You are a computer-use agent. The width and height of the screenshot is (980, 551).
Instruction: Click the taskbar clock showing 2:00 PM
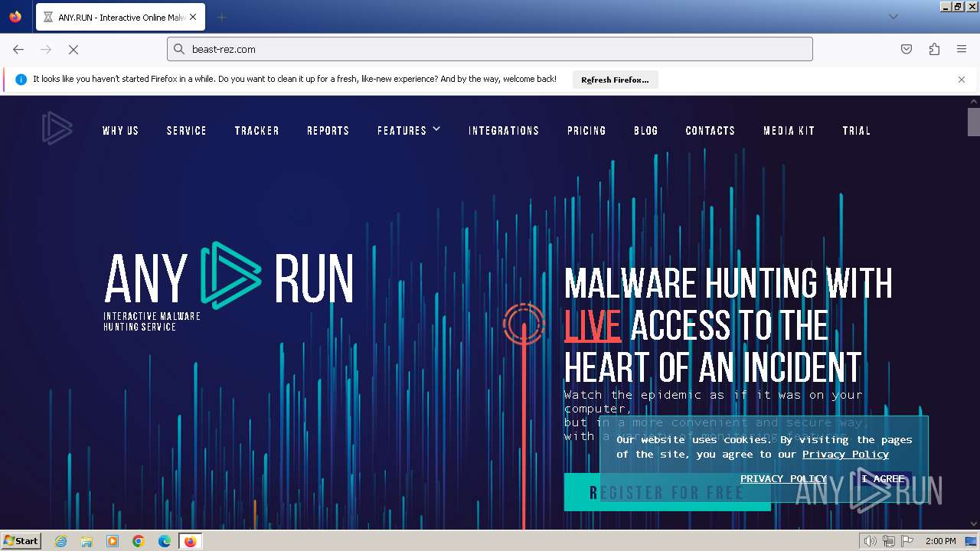tap(940, 541)
